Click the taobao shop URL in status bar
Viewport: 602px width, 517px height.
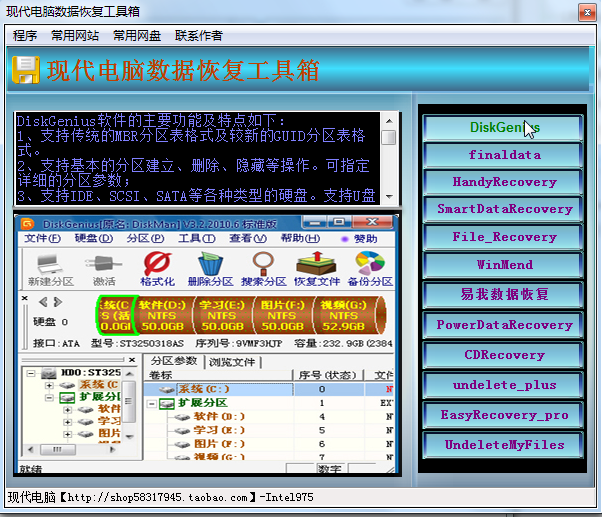point(157,498)
